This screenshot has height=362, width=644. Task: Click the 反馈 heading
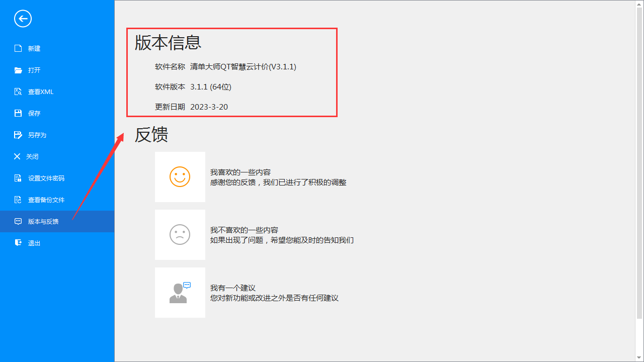[151, 134]
